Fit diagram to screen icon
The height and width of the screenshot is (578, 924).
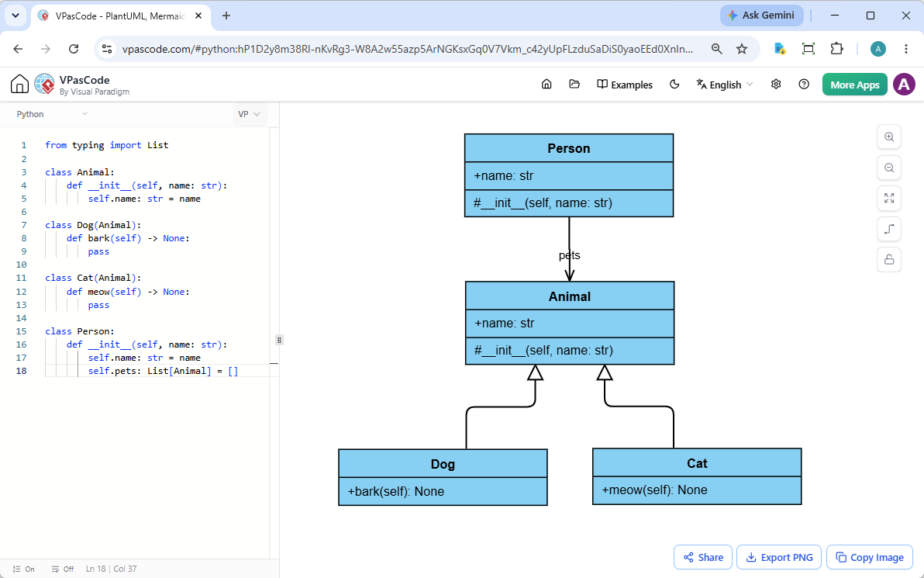point(889,198)
